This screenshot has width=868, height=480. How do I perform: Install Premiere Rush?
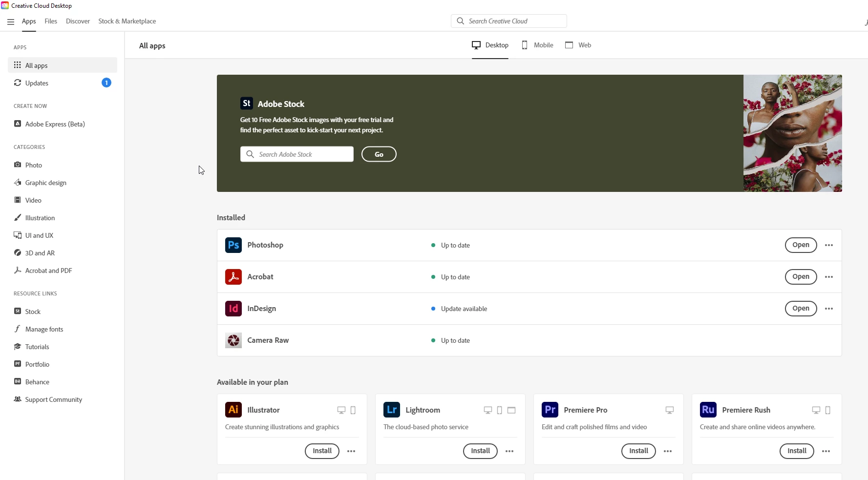tap(797, 451)
